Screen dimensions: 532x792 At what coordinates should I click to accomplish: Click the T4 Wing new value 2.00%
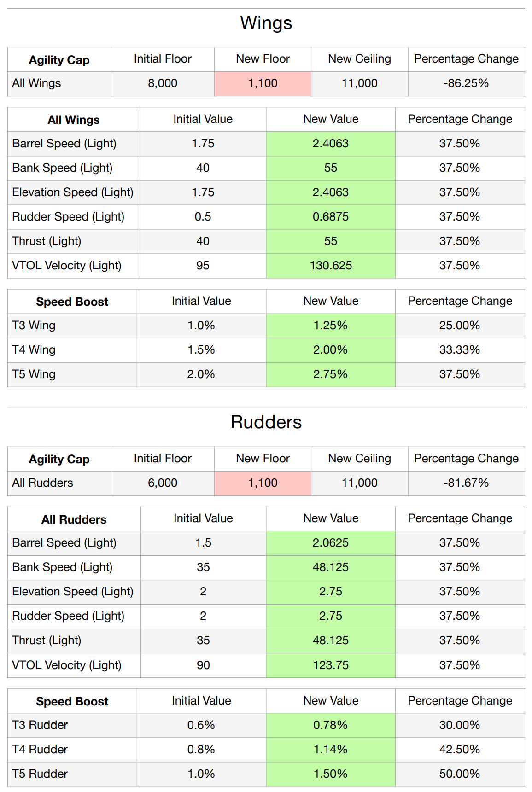coord(330,350)
